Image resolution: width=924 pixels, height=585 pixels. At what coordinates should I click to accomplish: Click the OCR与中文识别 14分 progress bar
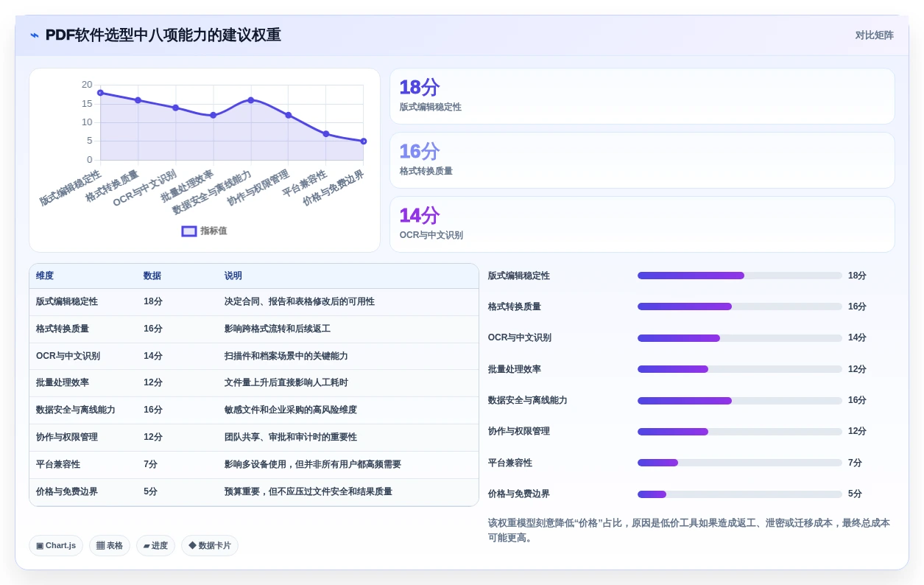740,338
